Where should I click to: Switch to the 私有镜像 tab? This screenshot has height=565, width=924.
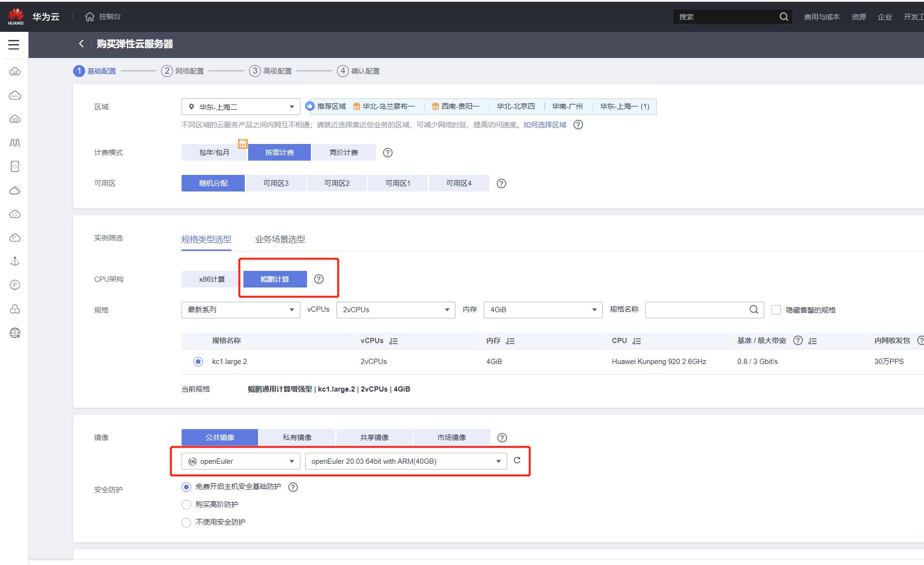click(297, 438)
